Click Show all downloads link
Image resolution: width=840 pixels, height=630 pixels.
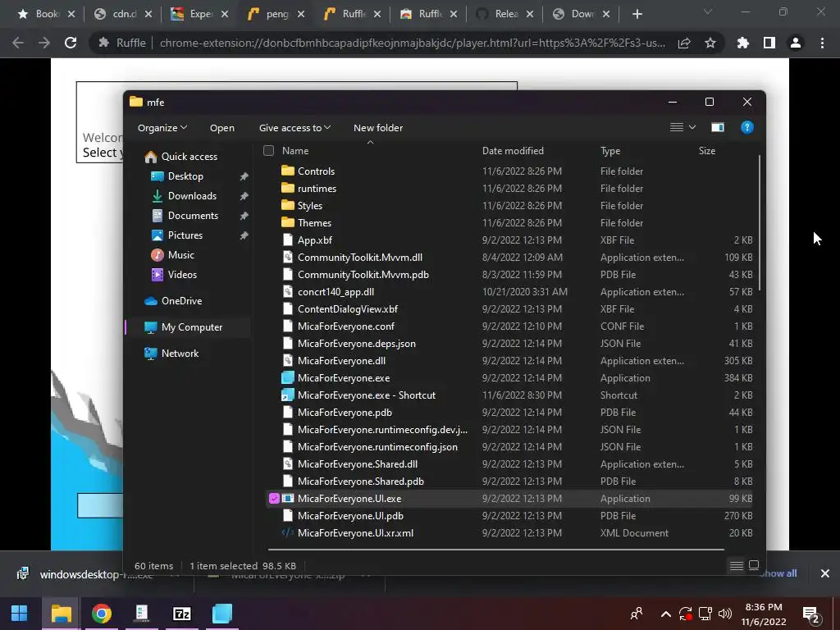pos(779,573)
